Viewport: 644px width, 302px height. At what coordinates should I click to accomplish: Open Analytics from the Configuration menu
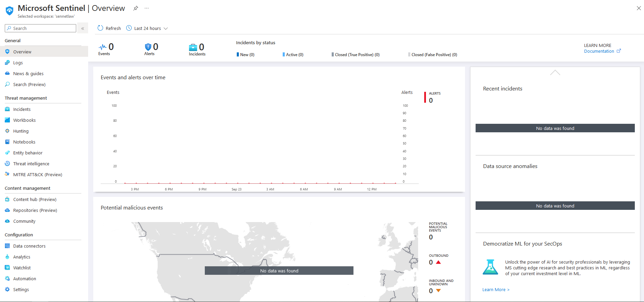coord(22,257)
